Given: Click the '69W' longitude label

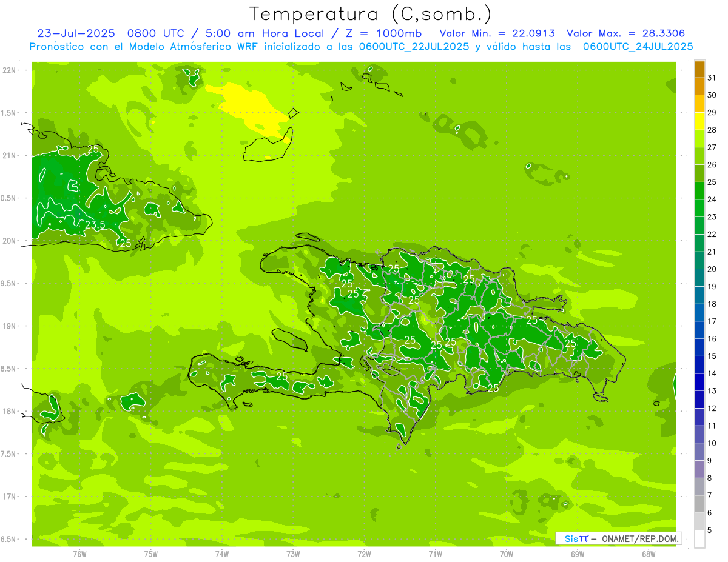Looking at the screenshot, I should coord(578,554).
